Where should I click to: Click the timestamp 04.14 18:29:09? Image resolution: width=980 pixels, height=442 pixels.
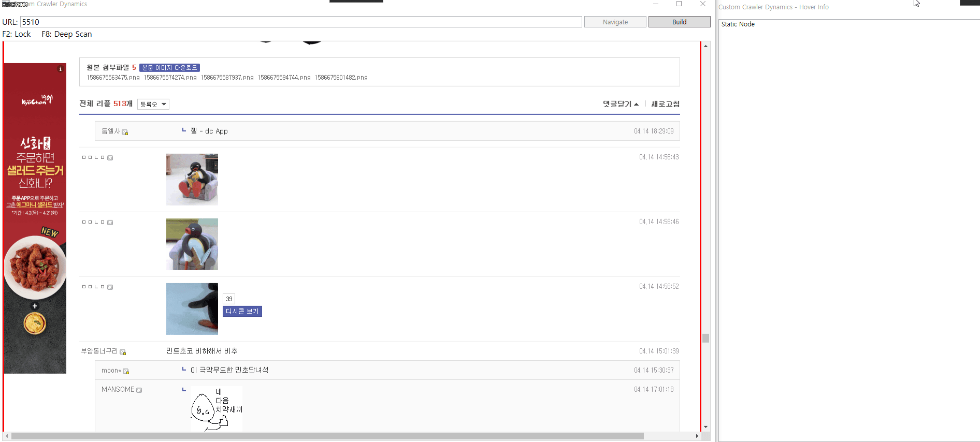[x=654, y=131]
